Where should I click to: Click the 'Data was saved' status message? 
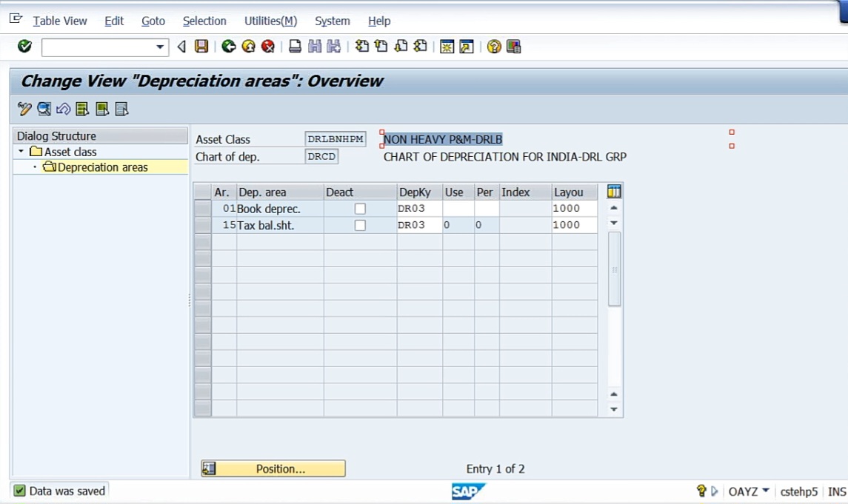(x=67, y=491)
